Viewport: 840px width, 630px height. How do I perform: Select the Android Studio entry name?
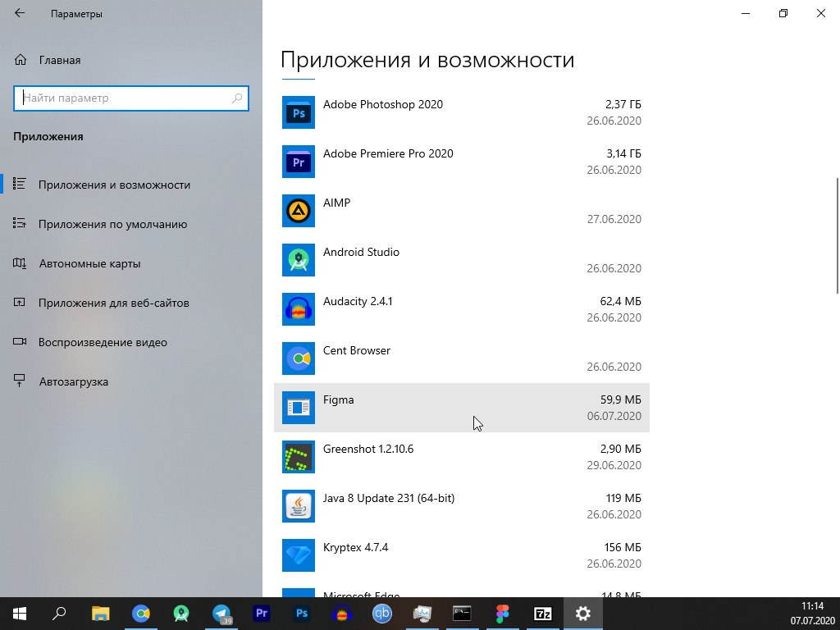(361, 253)
